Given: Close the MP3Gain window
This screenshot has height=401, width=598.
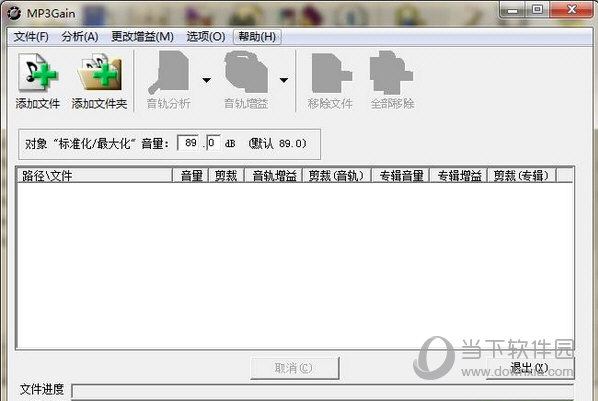Looking at the screenshot, I should click(x=572, y=10).
